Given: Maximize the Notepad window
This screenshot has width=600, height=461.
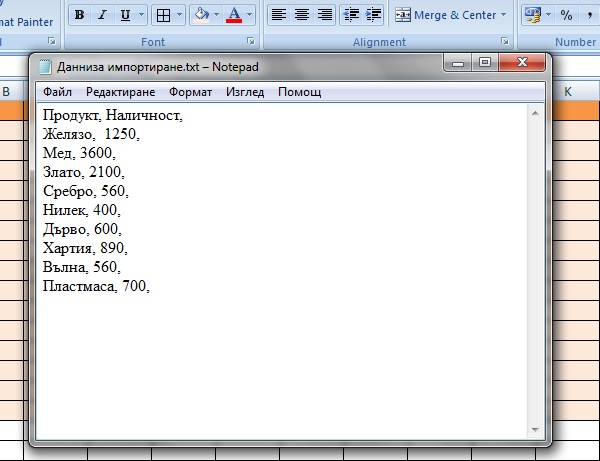Looking at the screenshot, I should [485, 62].
